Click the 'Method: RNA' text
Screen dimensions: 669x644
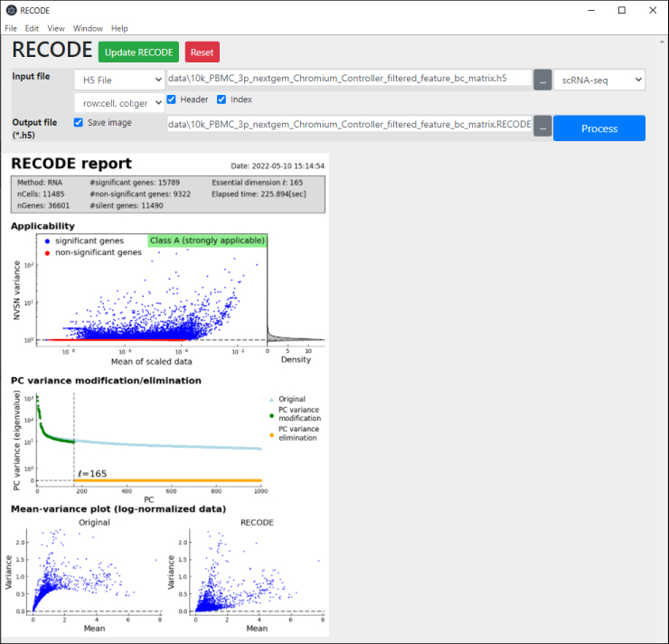point(40,182)
